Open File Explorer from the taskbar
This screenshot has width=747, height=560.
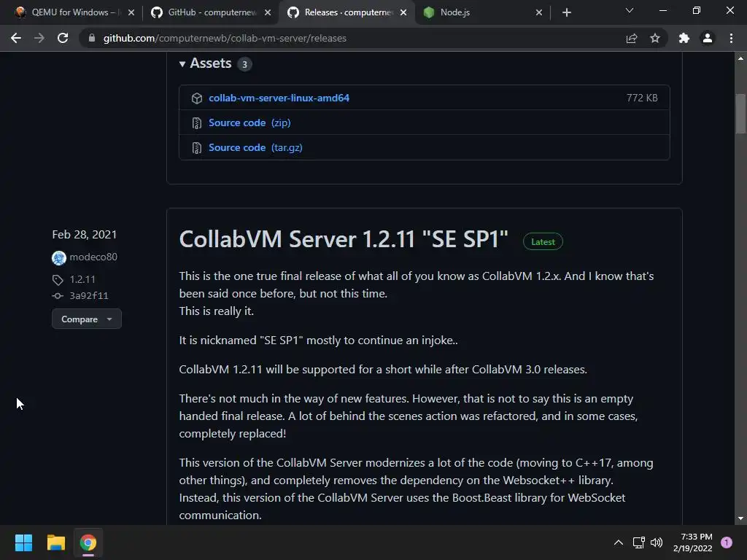55,542
